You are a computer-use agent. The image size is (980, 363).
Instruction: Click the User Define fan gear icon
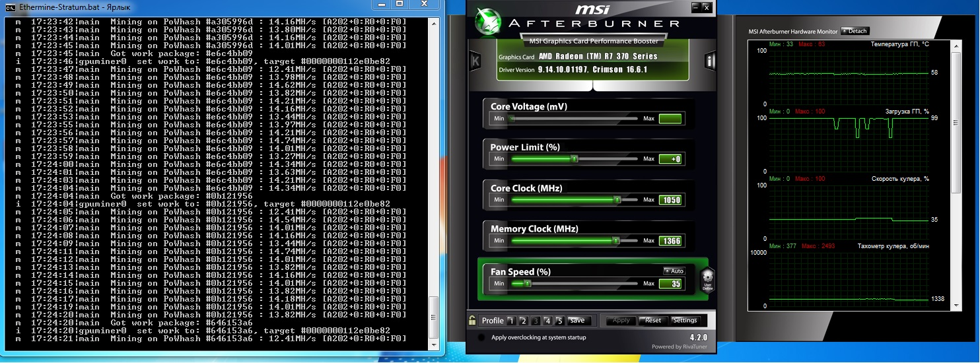coord(707,280)
